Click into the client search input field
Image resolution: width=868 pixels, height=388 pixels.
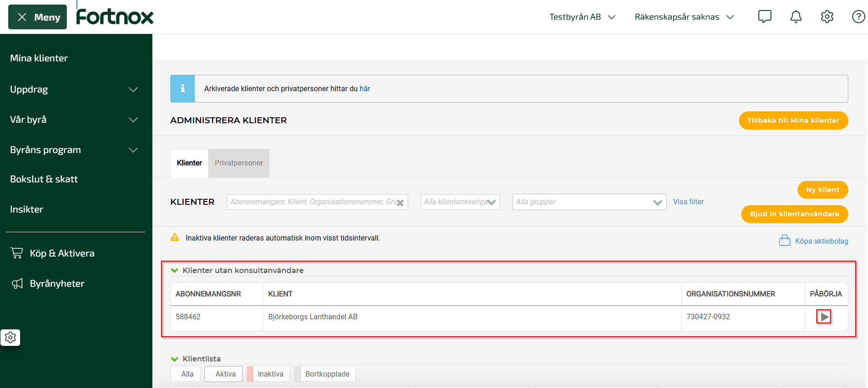coord(311,202)
